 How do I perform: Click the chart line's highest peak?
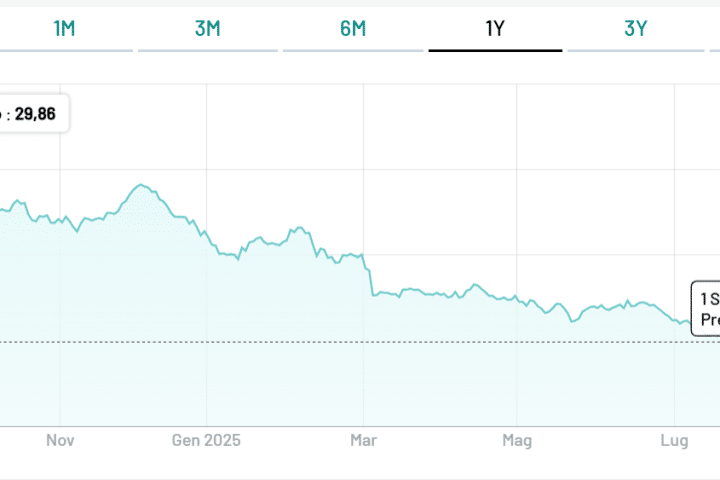point(141,185)
